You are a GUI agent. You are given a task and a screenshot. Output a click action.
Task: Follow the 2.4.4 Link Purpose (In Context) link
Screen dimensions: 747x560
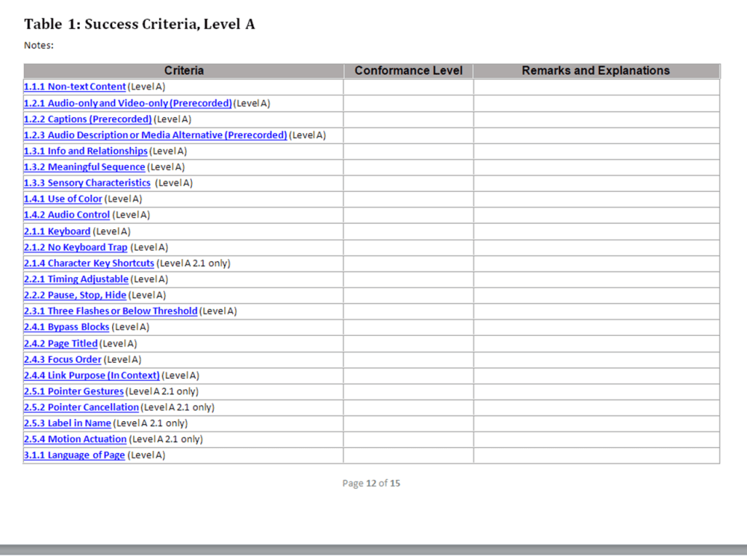(x=92, y=376)
